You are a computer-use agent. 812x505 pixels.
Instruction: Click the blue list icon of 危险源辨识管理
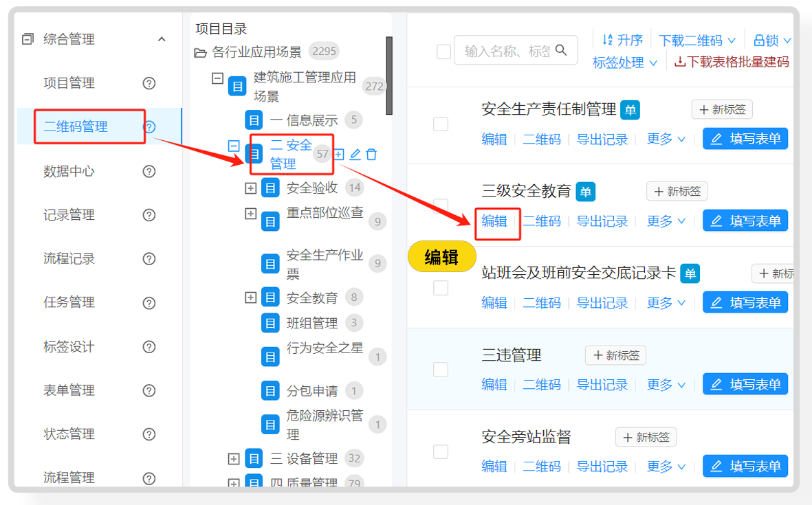pyautogui.click(x=270, y=425)
